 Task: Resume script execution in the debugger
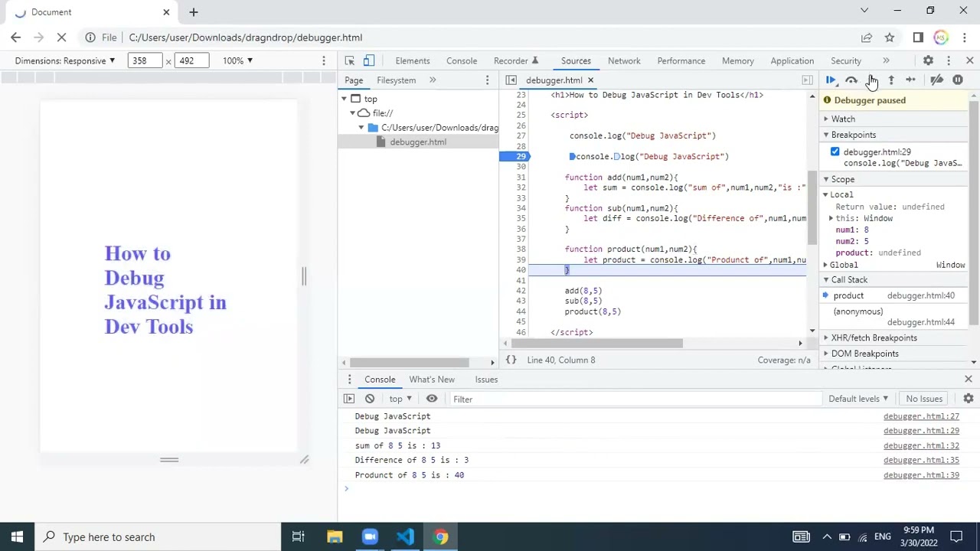(x=831, y=80)
